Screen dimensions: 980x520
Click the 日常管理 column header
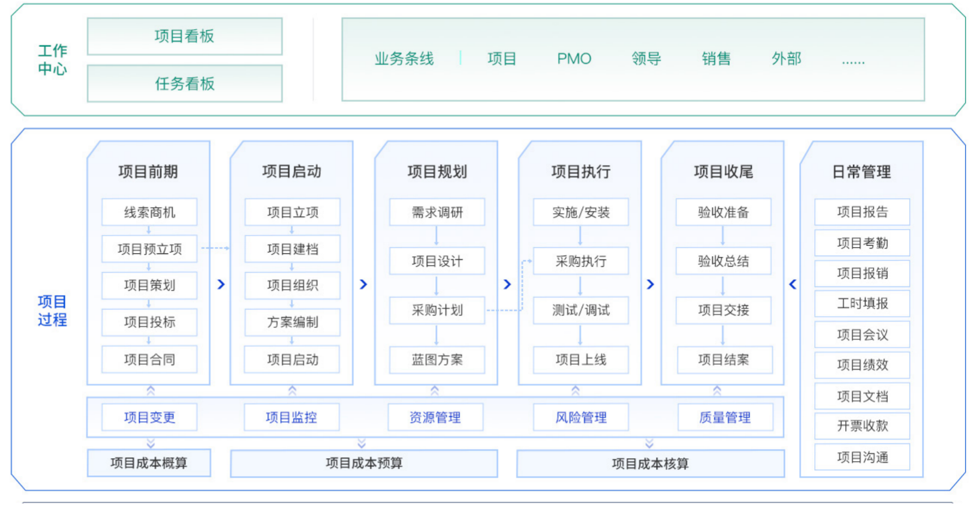click(x=861, y=172)
